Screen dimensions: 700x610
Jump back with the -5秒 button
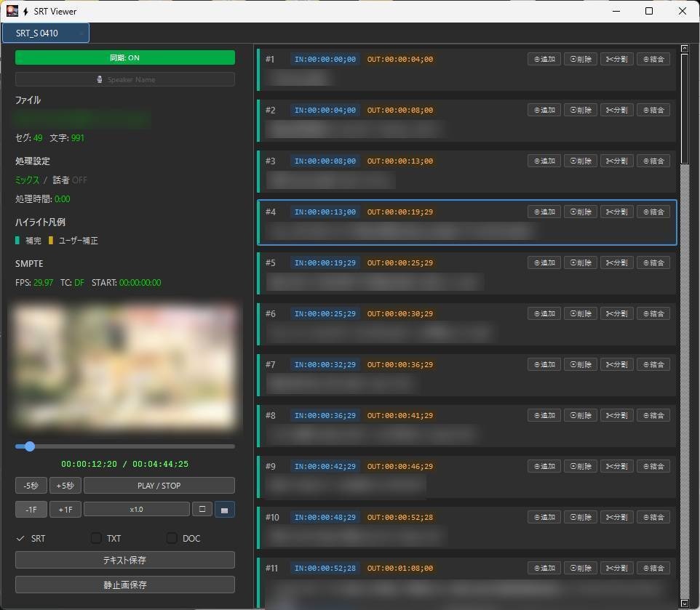(x=31, y=485)
